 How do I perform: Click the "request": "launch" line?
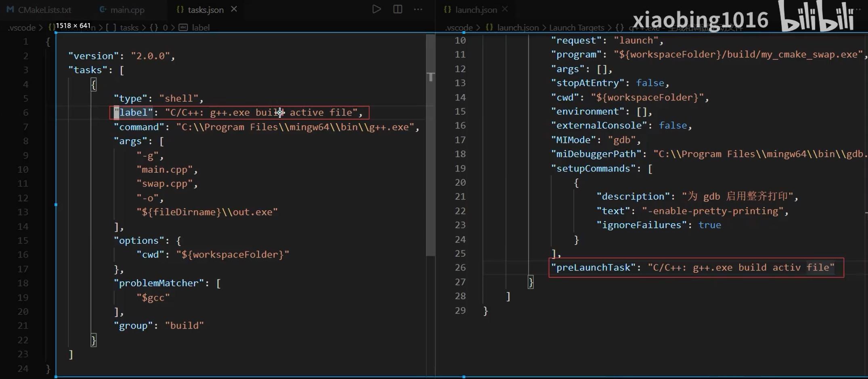coord(607,40)
